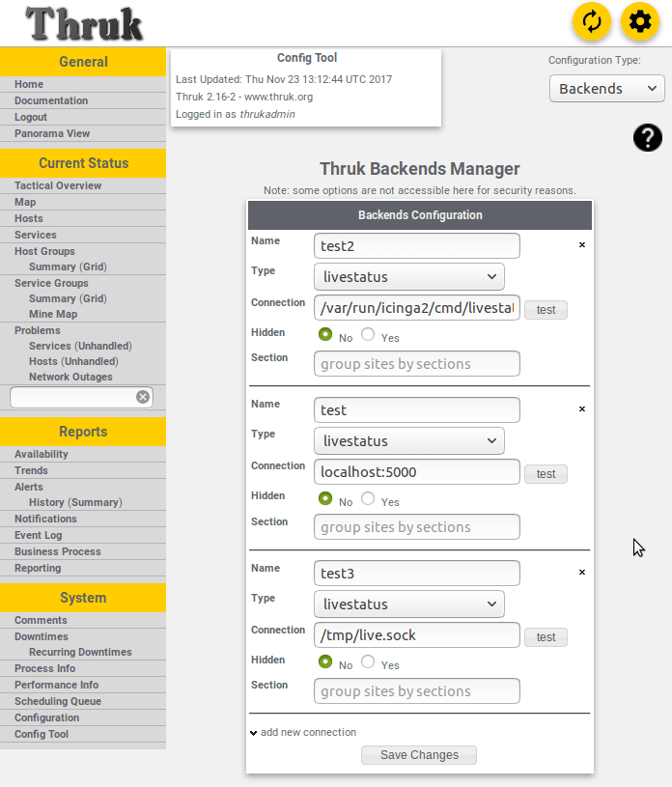Open the Type dropdown for test backend
672x787 pixels.
click(409, 441)
